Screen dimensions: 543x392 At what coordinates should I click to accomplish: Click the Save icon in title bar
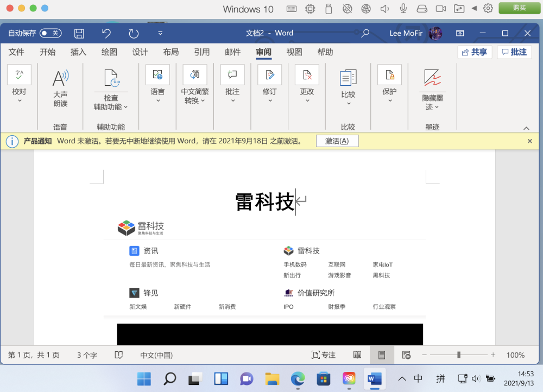(x=79, y=34)
